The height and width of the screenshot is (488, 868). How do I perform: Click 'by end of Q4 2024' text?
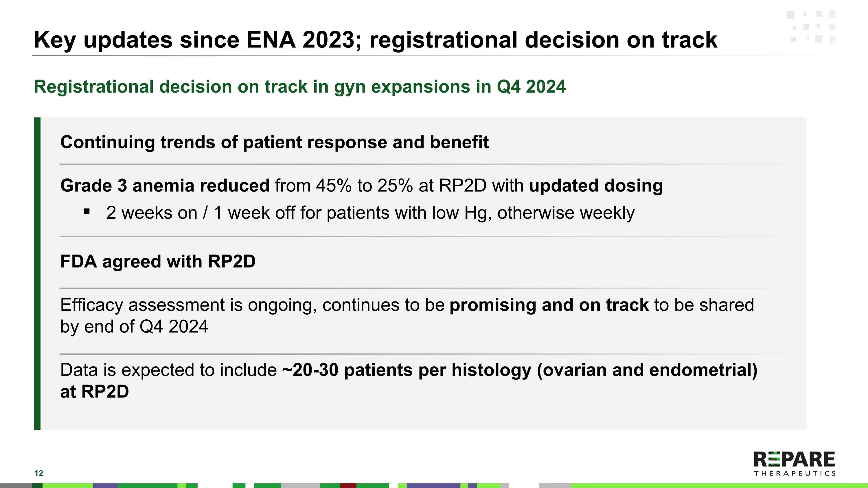[134, 326]
